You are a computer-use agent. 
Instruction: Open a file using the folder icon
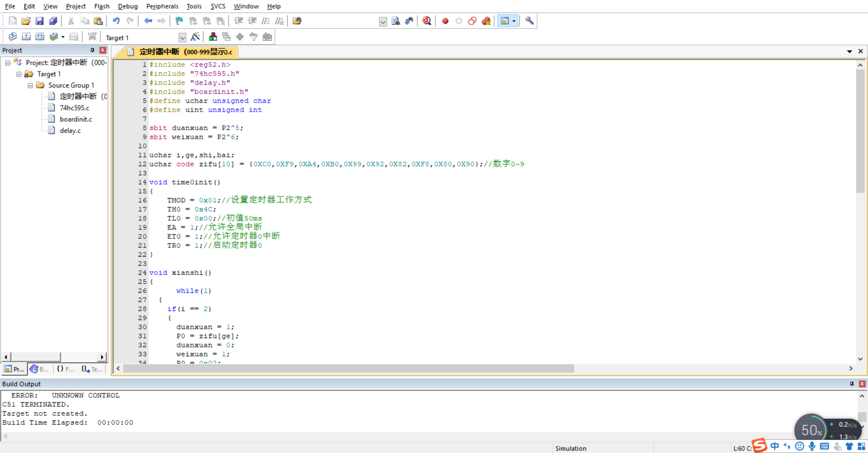[26, 21]
